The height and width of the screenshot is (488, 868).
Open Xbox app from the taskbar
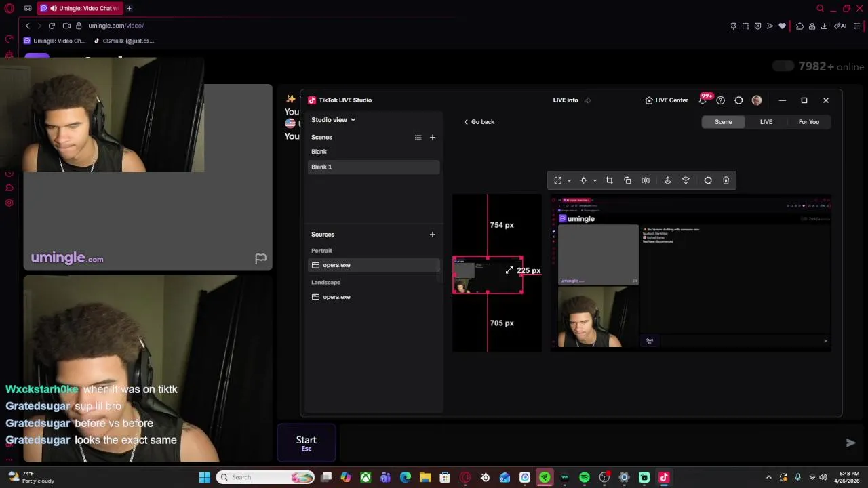[x=366, y=477]
